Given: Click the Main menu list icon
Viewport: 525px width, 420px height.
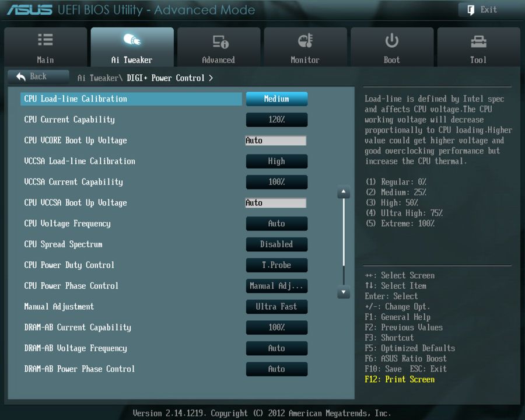Looking at the screenshot, I should coord(45,41).
